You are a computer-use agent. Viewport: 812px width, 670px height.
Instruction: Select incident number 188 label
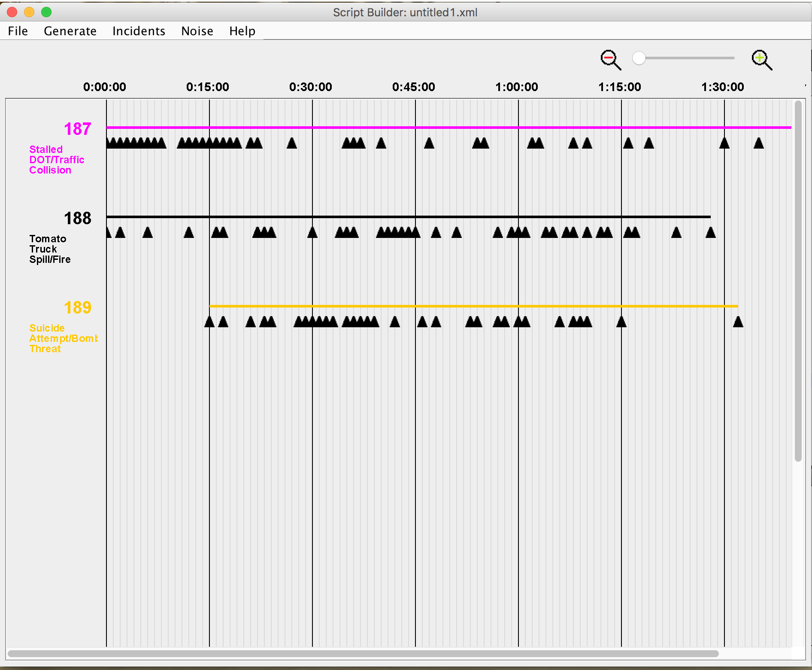coord(78,218)
